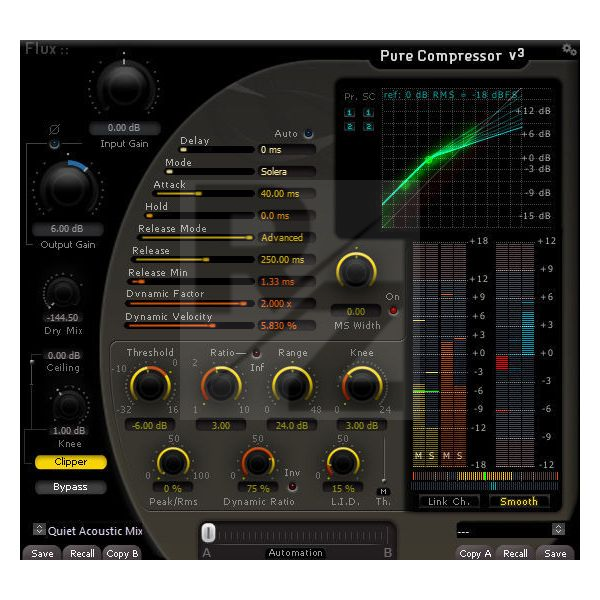Save preset slot B
The width and height of the screenshot is (600, 600).
pyautogui.click(x=555, y=553)
